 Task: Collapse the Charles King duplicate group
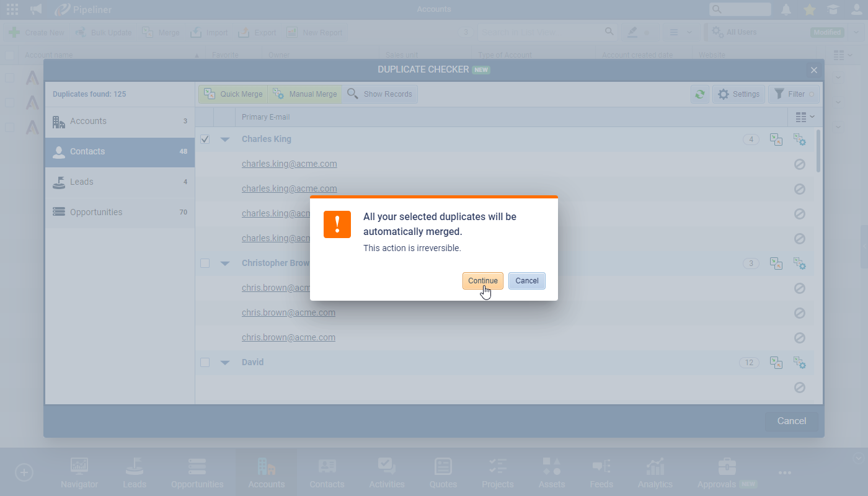[225, 139]
